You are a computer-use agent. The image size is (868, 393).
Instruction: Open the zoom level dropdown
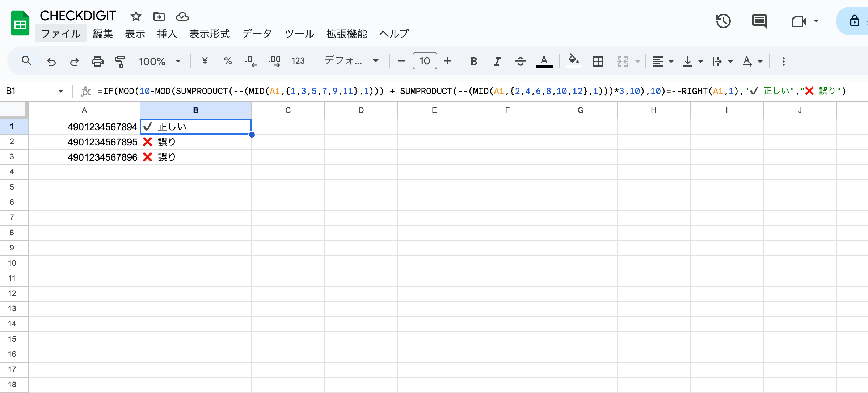[x=159, y=61]
